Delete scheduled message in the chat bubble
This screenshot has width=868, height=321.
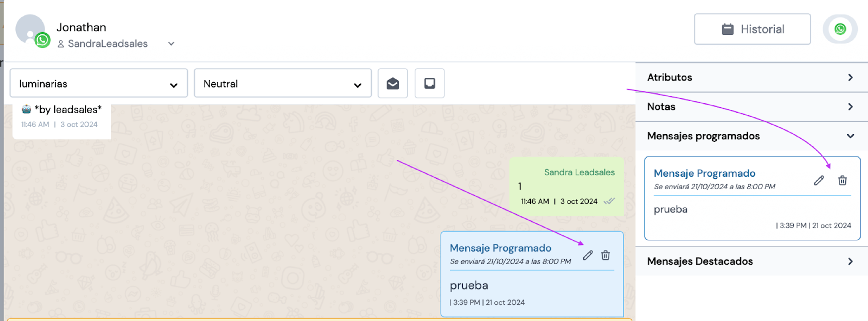[605, 255]
